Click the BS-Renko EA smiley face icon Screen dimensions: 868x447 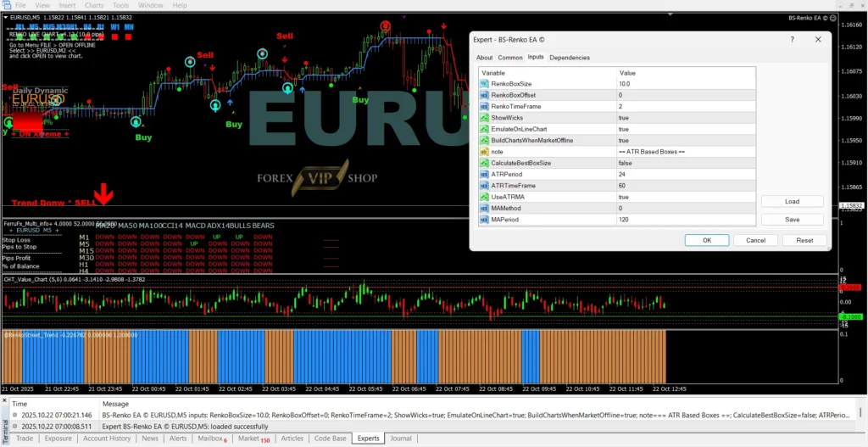(833, 18)
